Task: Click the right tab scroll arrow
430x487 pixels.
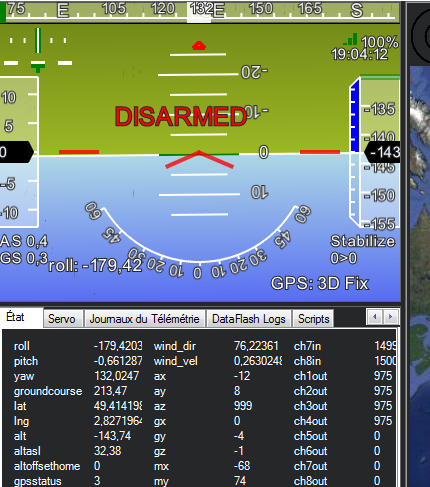Action: point(391,316)
